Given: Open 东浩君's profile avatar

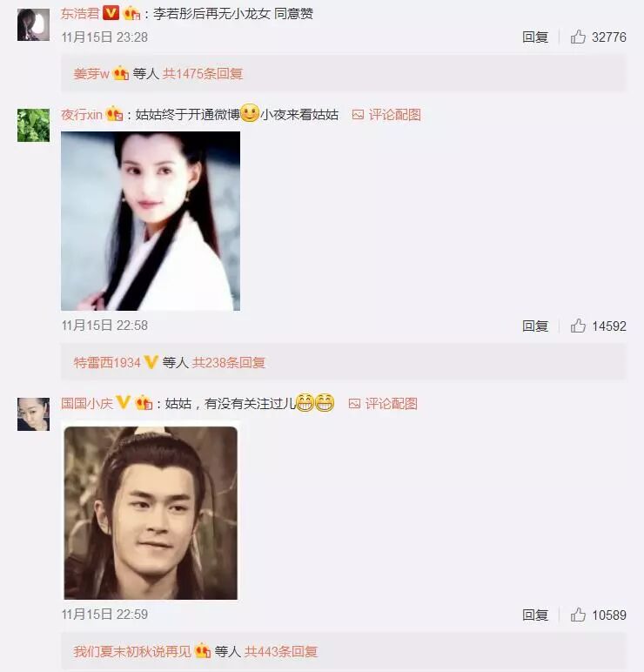Looking at the screenshot, I should click(x=33, y=25).
